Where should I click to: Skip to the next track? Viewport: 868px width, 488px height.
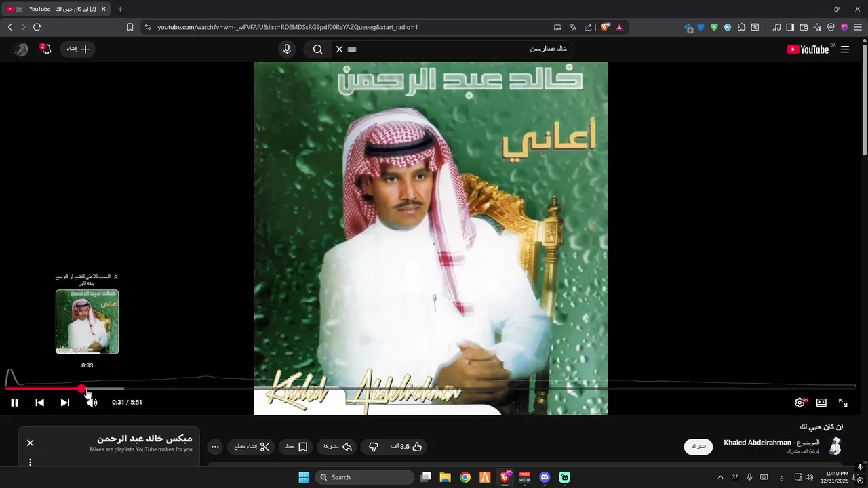[65, 403]
